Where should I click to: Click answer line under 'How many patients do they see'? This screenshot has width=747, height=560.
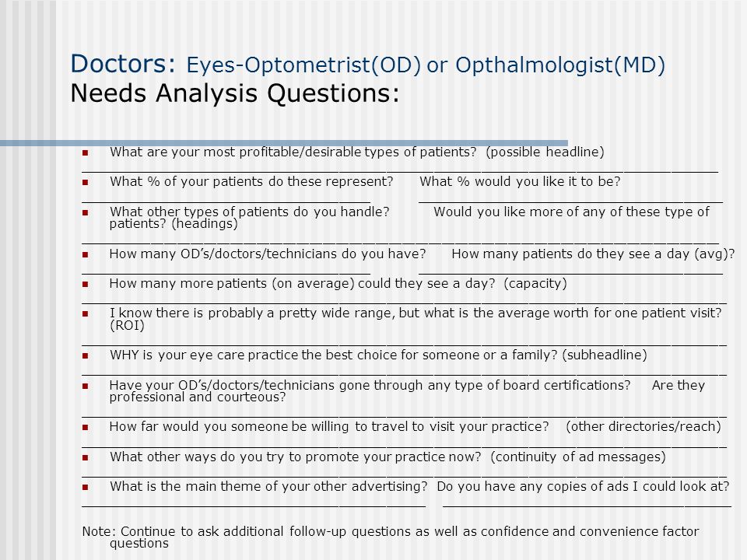(x=570, y=273)
